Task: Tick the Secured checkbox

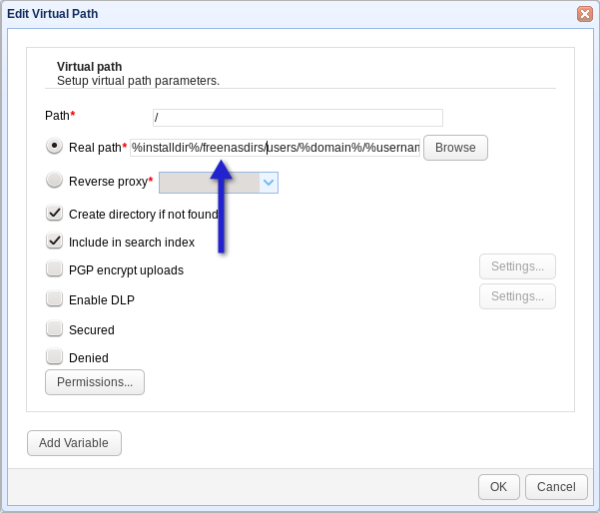Action: (x=54, y=328)
